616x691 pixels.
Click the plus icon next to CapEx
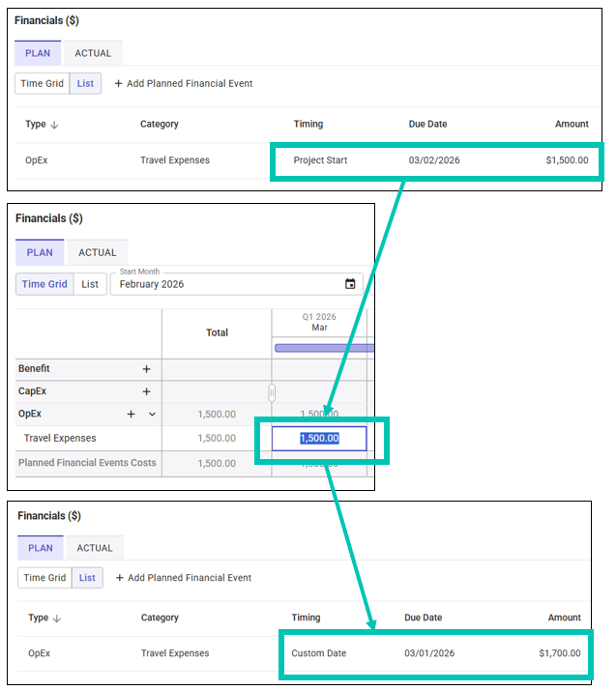point(147,391)
